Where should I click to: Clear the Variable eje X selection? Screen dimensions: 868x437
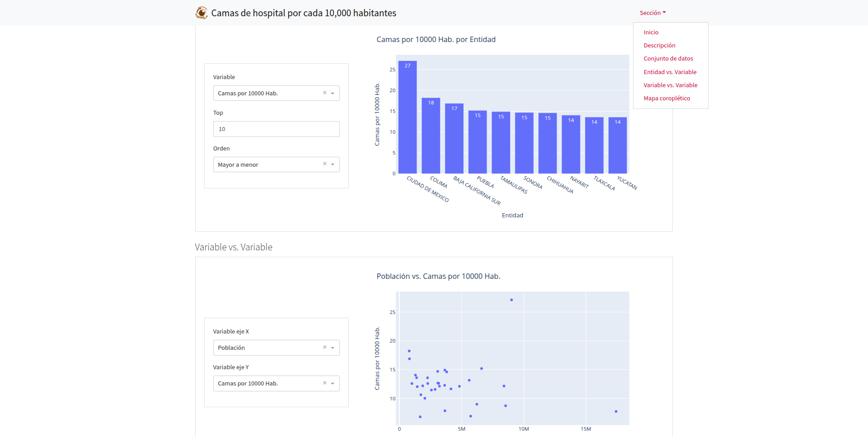[324, 348]
